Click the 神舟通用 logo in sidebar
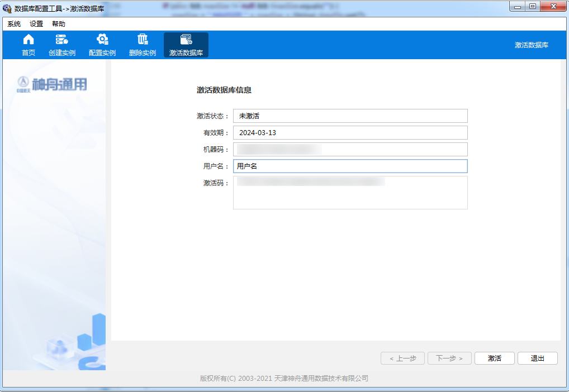Screen dimensions: 569x392 [x=52, y=84]
